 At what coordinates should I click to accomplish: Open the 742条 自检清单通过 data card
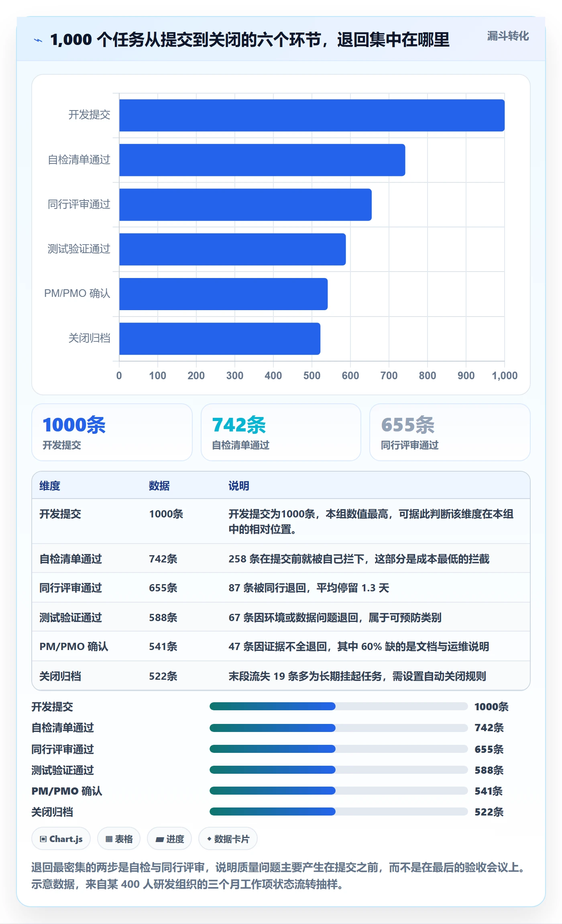click(x=281, y=432)
